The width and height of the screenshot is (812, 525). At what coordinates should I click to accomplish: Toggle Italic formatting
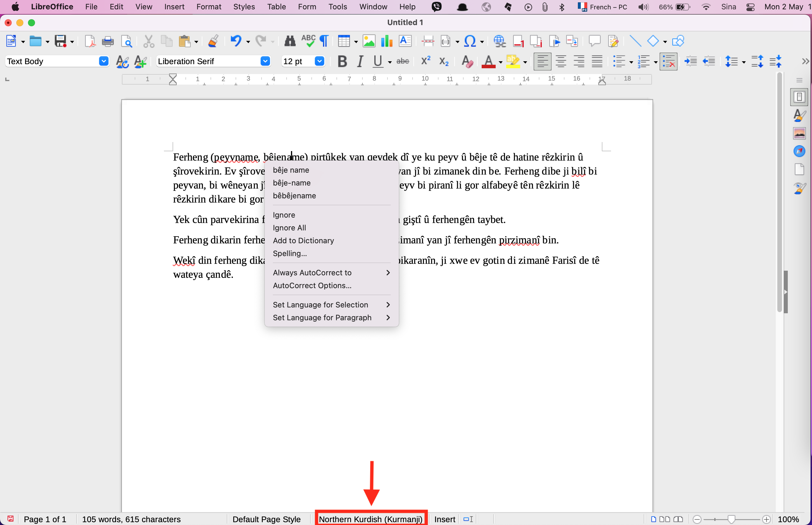(x=360, y=61)
